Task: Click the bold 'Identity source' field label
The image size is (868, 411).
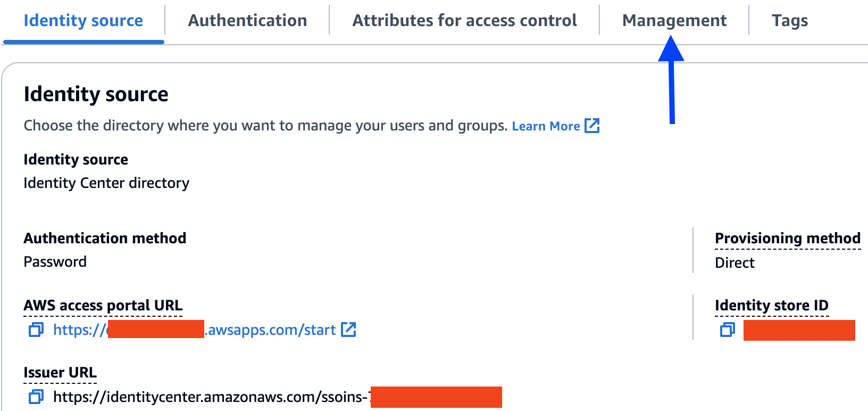Action: click(76, 160)
